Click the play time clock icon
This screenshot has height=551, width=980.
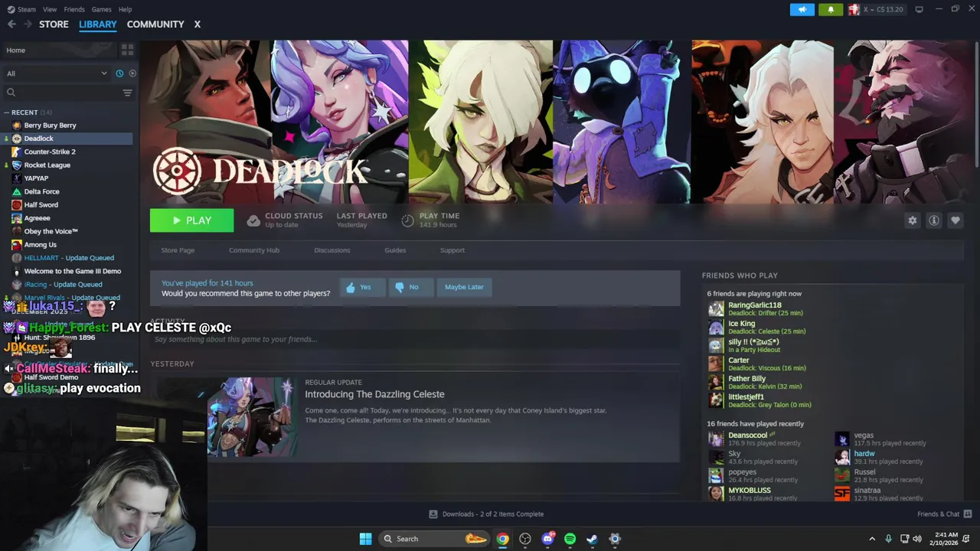coord(407,221)
